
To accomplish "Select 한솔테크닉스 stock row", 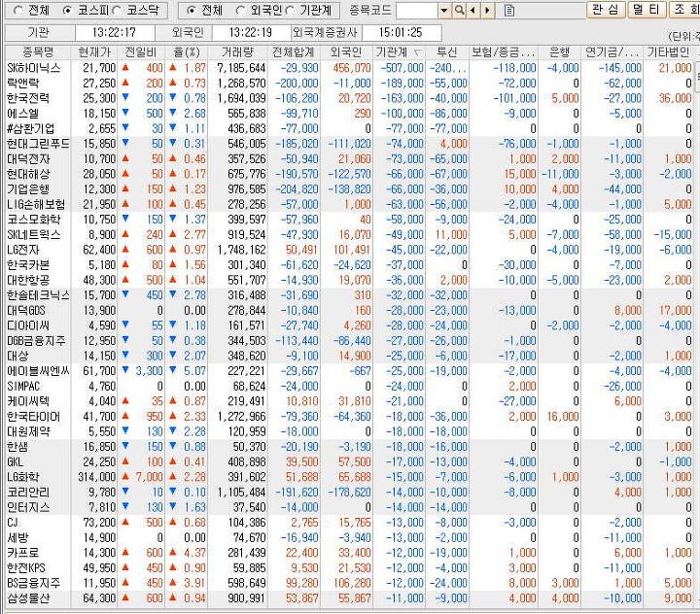I will 349,296.
